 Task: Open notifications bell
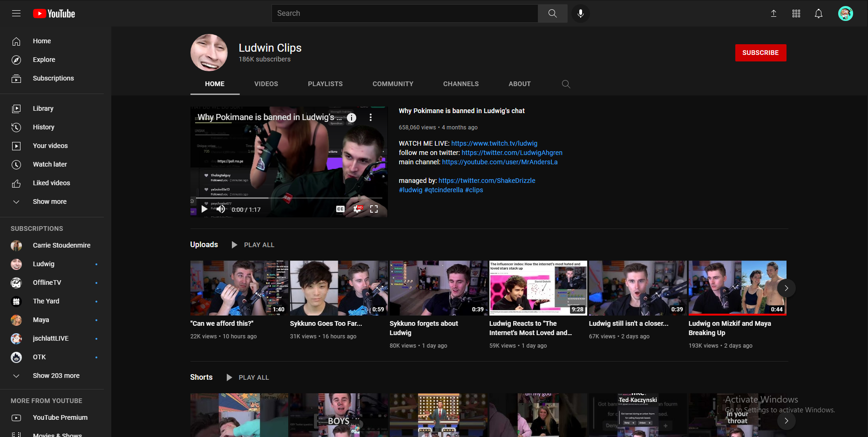[818, 13]
